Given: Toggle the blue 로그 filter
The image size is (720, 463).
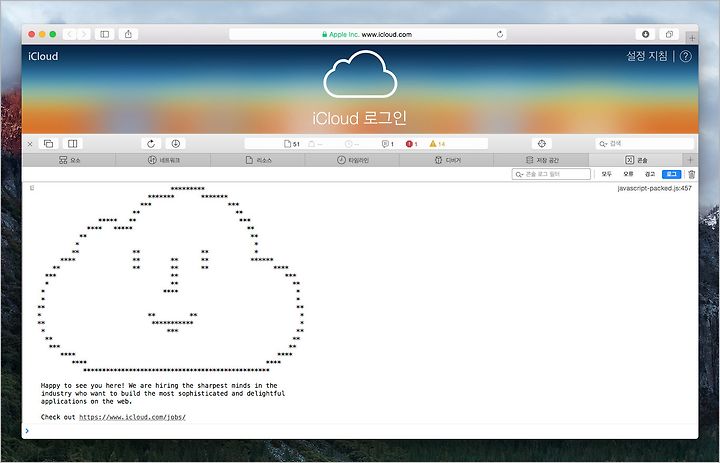Looking at the screenshot, I should [671, 174].
